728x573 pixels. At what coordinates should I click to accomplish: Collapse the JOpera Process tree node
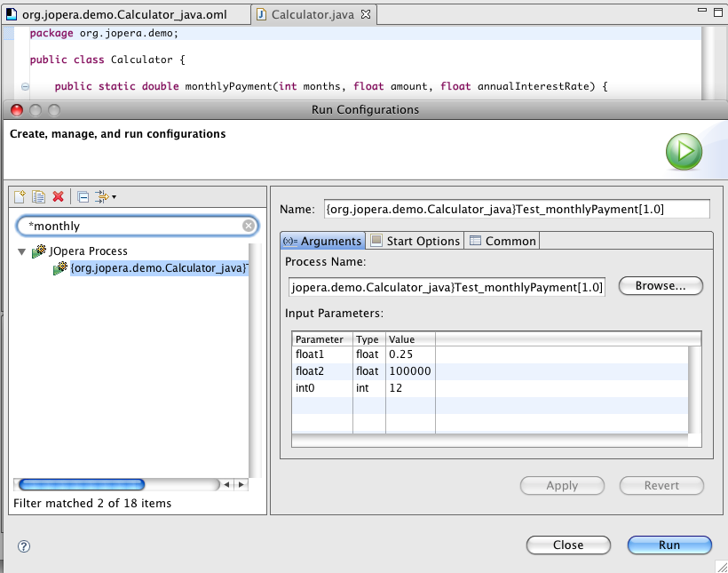(x=21, y=251)
